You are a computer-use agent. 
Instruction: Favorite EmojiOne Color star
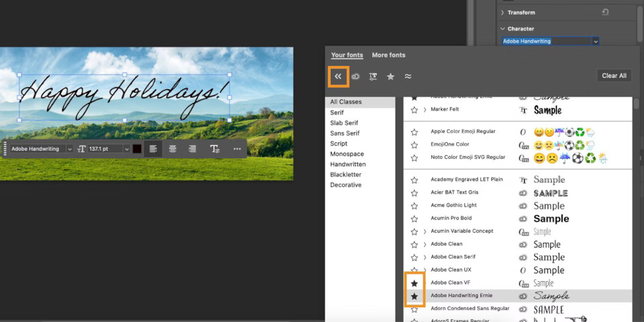415,145
